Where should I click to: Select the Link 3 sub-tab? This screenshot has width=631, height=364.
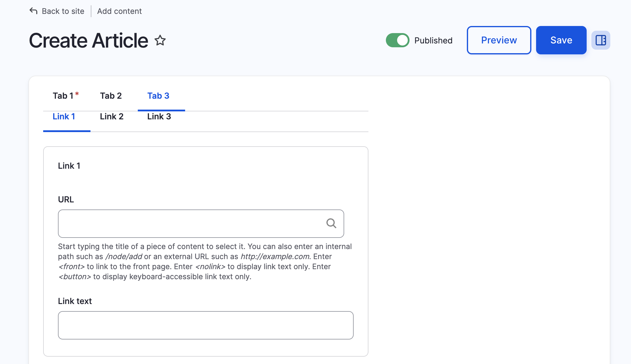coord(159,116)
